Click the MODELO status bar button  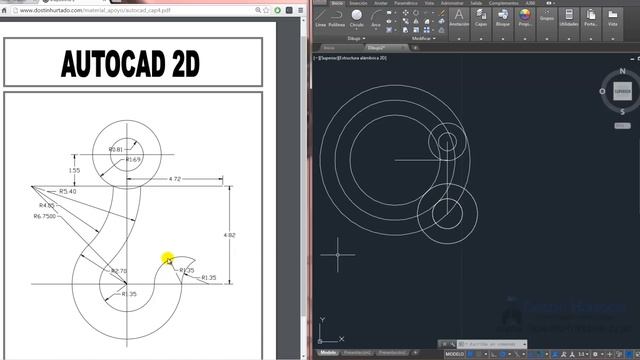455,354
